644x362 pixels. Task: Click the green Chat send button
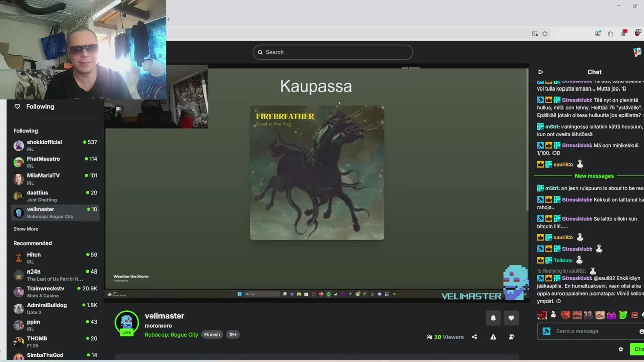pyautogui.click(x=637, y=349)
